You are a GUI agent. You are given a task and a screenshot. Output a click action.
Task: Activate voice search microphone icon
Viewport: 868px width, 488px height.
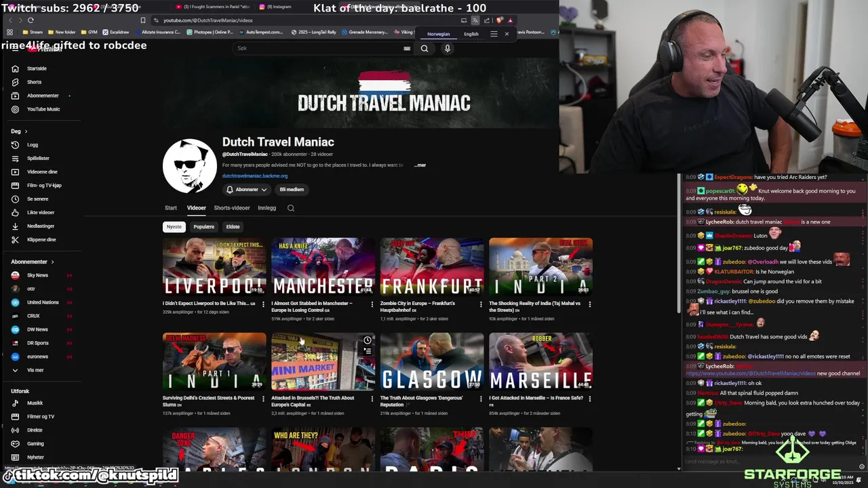point(447,48)
